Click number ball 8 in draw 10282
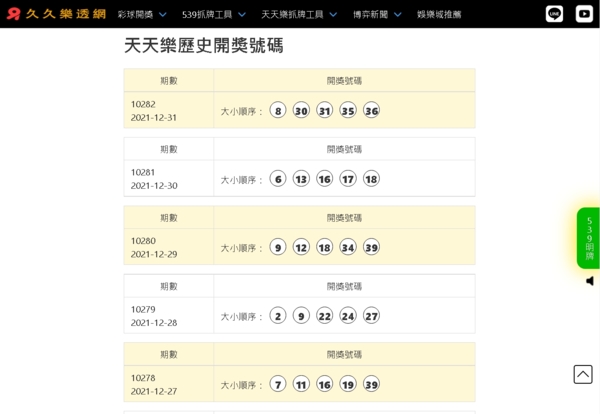This screenshot has width=600, height=414. click(x=278, y=111)
